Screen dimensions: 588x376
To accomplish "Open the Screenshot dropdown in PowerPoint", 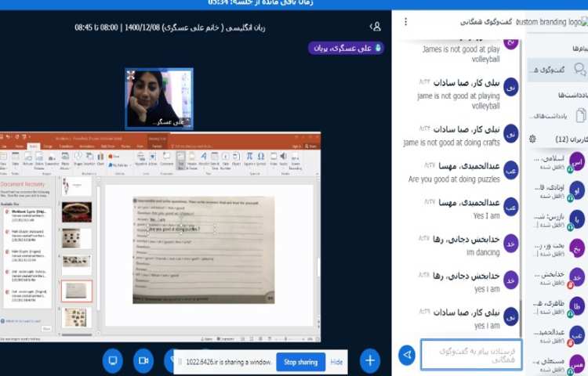I will pyautogui.click(x=50, y=161).
